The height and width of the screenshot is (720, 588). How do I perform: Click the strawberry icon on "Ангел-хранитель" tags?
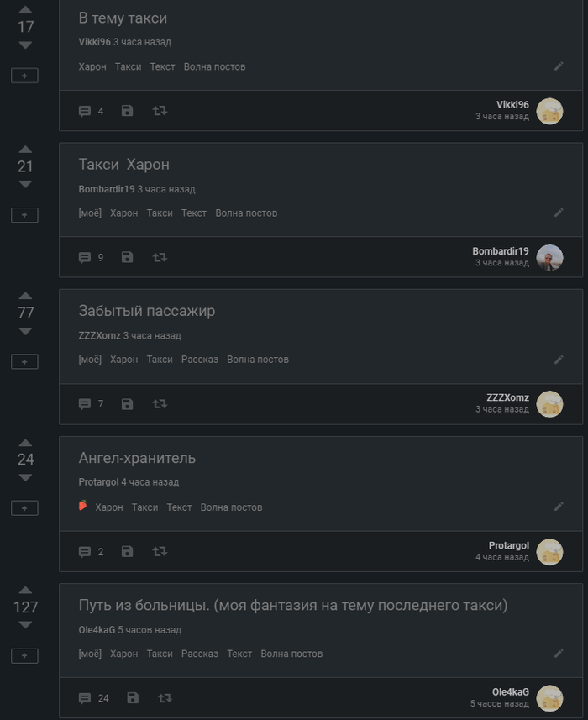[82, 506]
